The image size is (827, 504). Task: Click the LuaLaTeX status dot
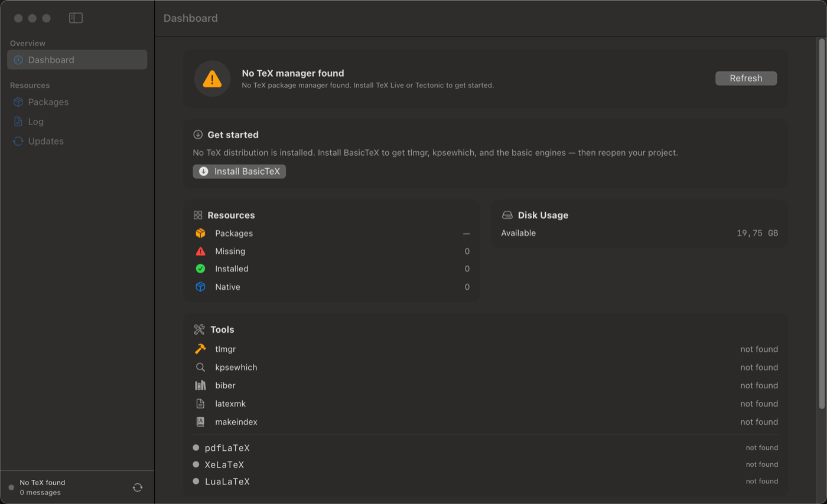[196, 481]
